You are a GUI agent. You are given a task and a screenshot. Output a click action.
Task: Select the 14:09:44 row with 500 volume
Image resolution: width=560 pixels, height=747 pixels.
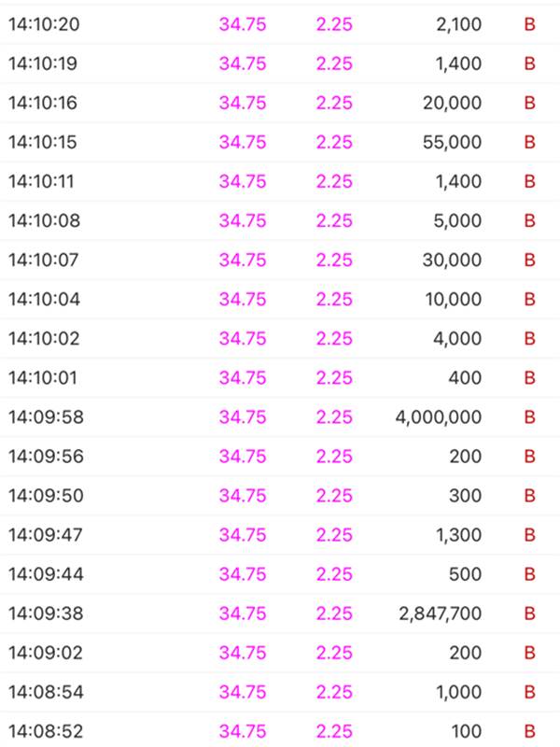(280, 574)
